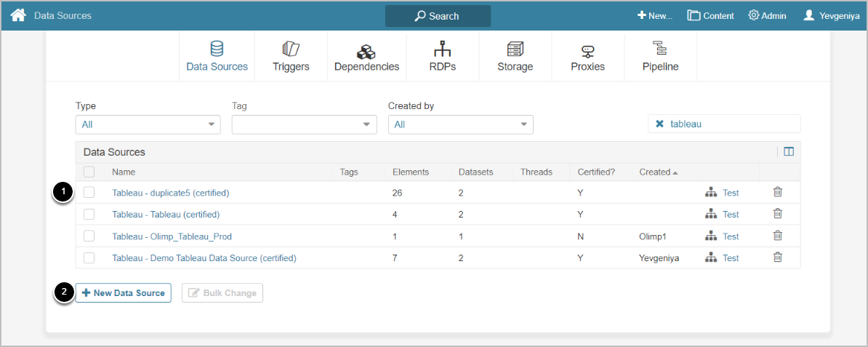Expand the Type filter dropdown
The width and height of the screenshot is (868, 347).
tap(148, 124)
